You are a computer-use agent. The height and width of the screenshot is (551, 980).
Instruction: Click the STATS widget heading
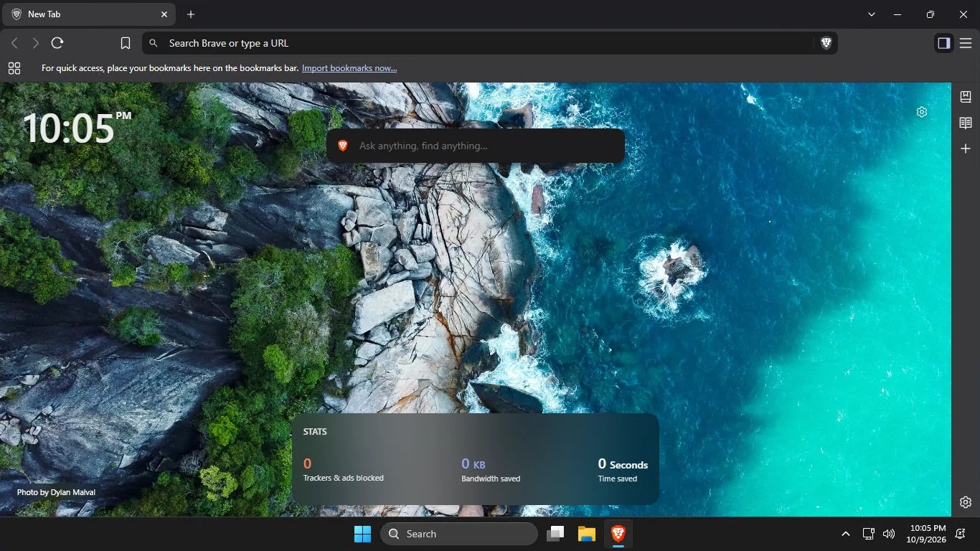click(x=315, y=432)
